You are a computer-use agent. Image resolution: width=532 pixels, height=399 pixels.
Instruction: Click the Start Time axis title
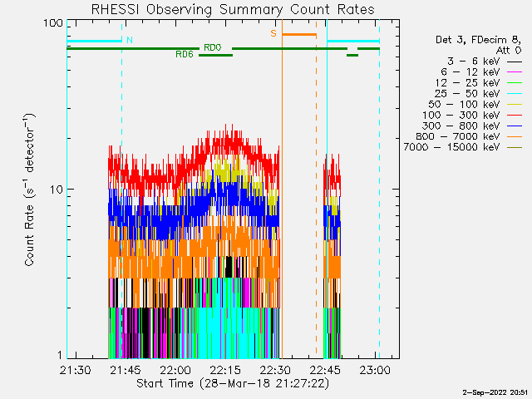[233, 383]
